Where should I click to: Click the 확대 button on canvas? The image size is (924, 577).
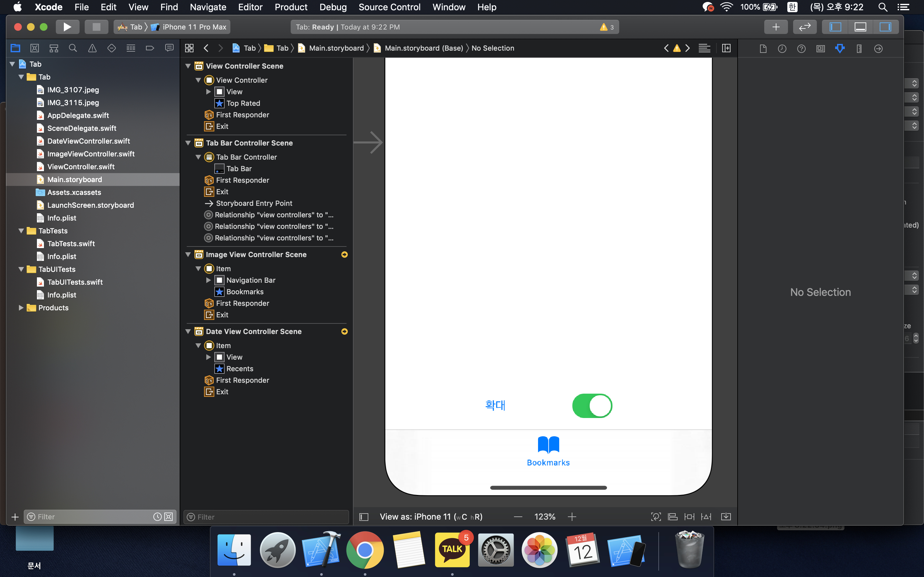495,405
